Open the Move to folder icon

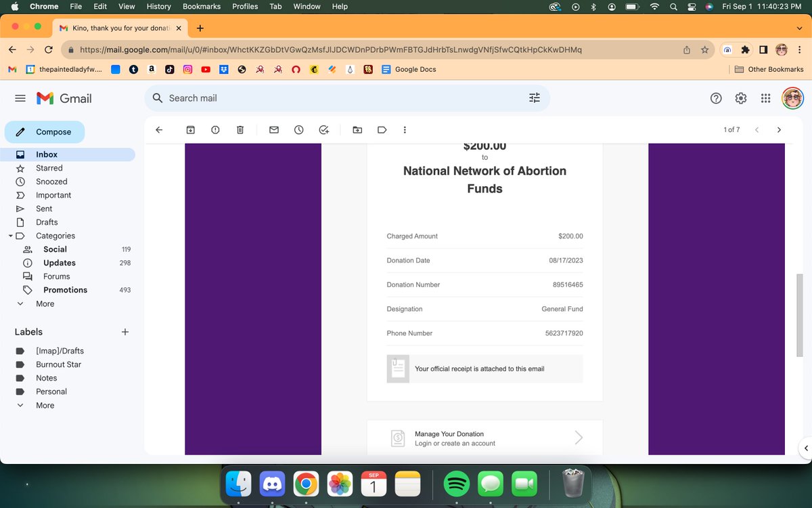click(357, 129)
